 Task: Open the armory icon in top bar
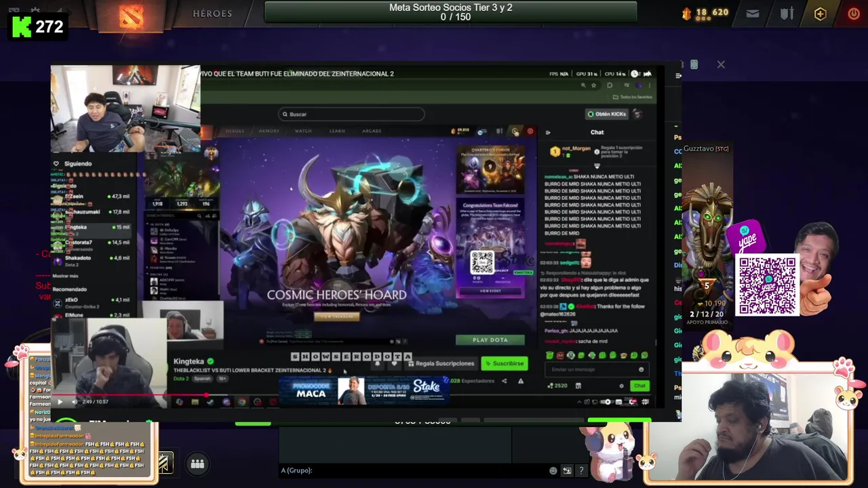787,14
